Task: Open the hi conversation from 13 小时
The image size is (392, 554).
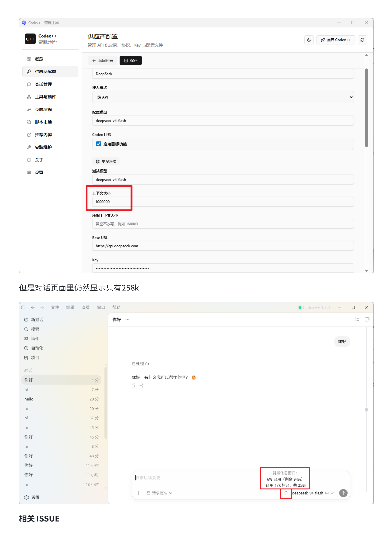Action: pyautogui.click(x=61, y=484)
